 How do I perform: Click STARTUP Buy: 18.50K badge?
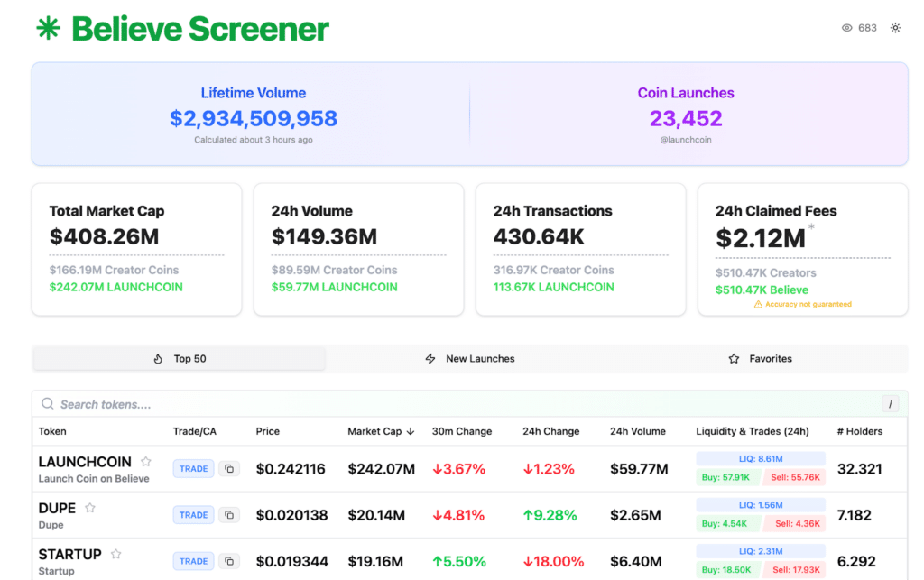726,569
